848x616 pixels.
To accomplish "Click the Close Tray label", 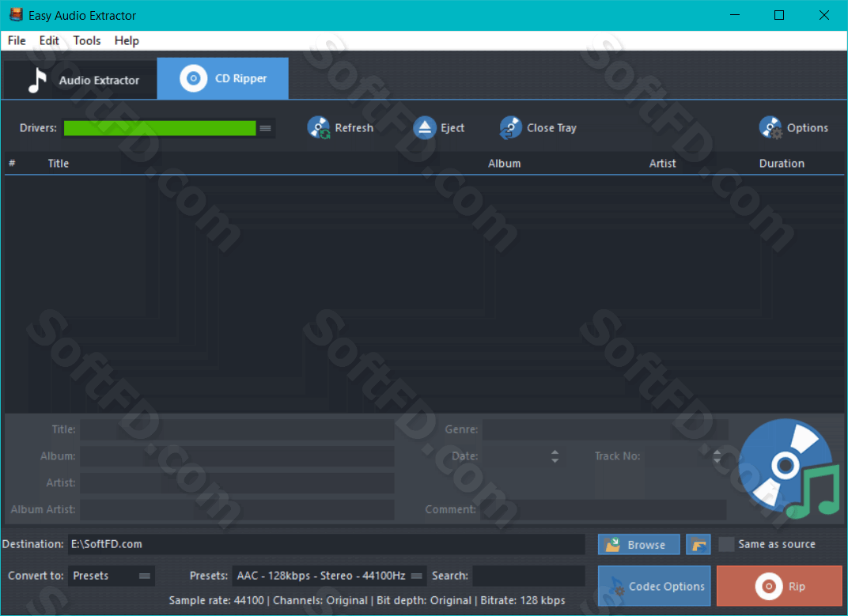I will tap(551, 127).
